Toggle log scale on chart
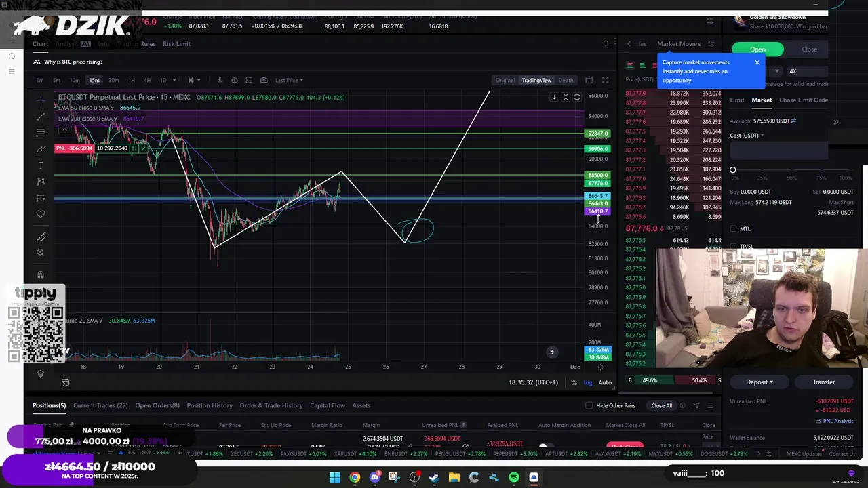868x488 pixels. click(587, 382)
